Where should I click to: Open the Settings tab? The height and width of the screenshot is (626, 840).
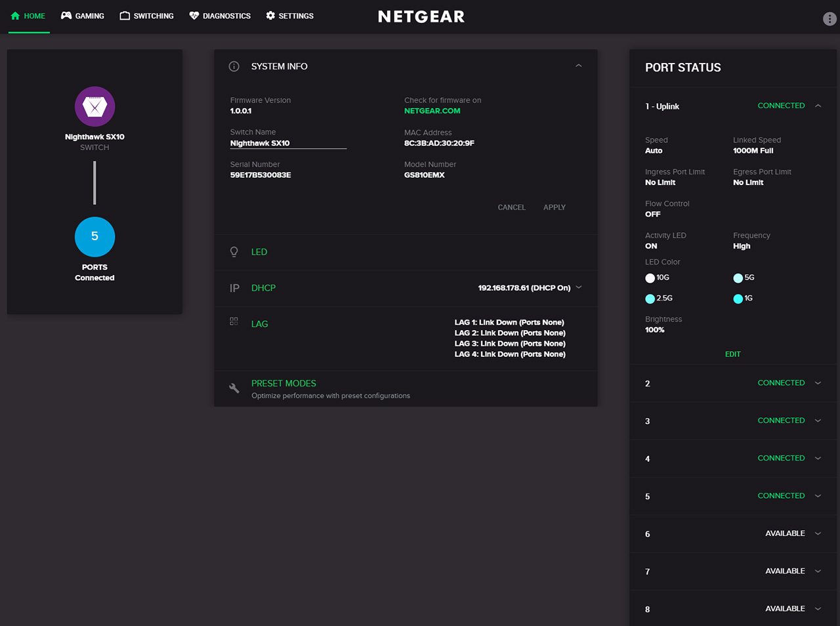[289, 16]
